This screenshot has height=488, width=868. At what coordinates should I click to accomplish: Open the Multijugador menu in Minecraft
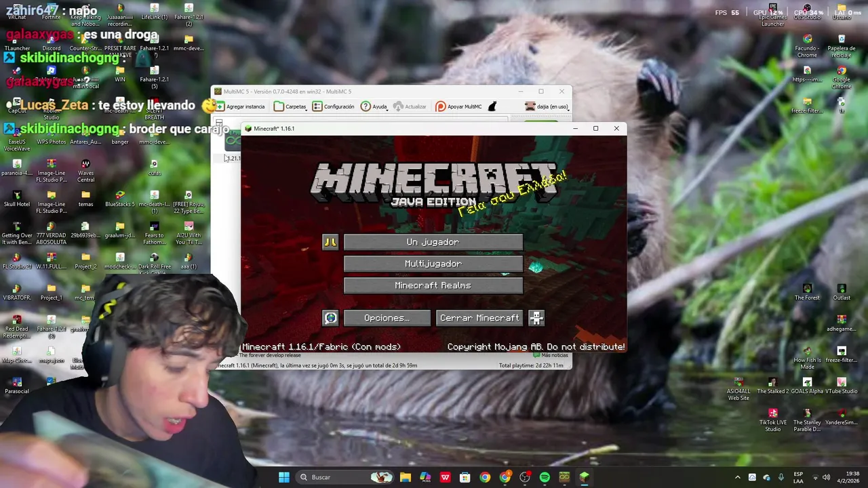[x=433, y=264]
